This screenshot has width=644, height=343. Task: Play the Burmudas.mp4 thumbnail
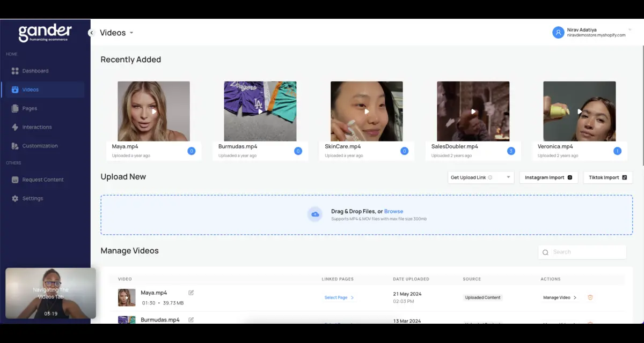pyautogui.click(x=260, y=111)
